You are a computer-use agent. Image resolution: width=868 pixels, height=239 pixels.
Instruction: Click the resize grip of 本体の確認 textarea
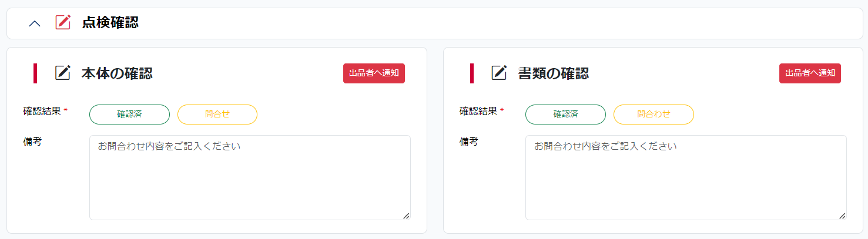406,216
